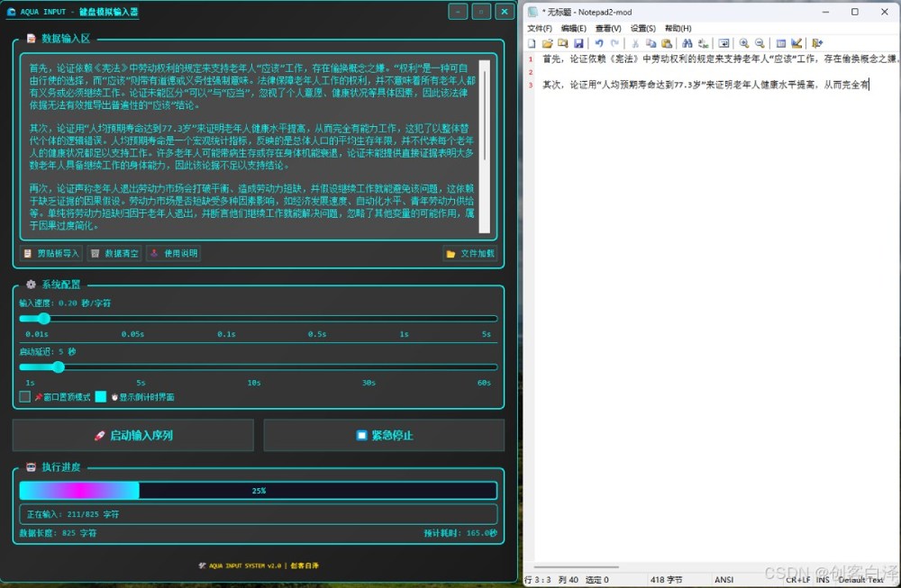Click Redo icon in Notepad2 toolbar
901x588 pixels.
(614, 43)
